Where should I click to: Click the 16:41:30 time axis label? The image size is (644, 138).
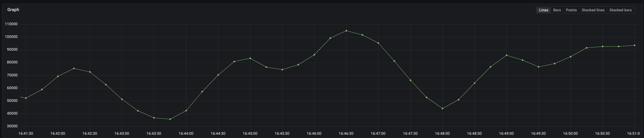point(26,134)
